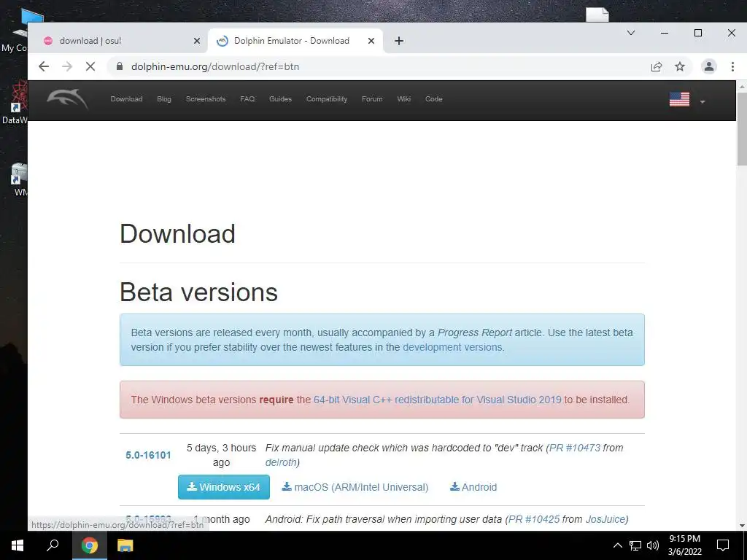Open delroth author link
The image size is (747, 560).
pyautogui.click(x=281, y=462)
